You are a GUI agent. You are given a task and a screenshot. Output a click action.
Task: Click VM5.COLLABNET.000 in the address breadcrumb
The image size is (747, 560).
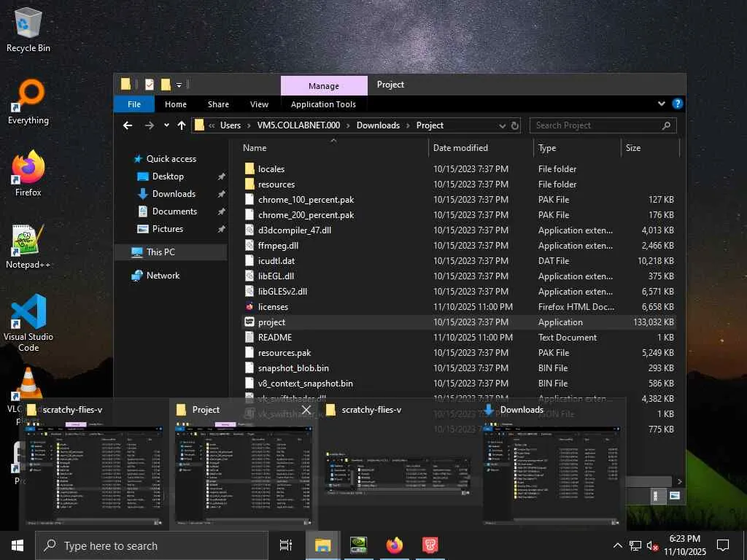298,125
